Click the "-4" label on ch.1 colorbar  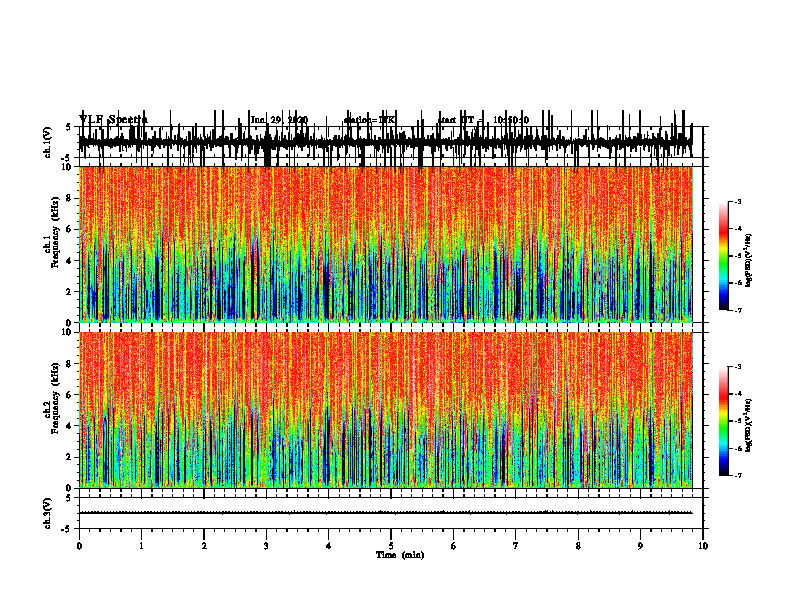738,229
